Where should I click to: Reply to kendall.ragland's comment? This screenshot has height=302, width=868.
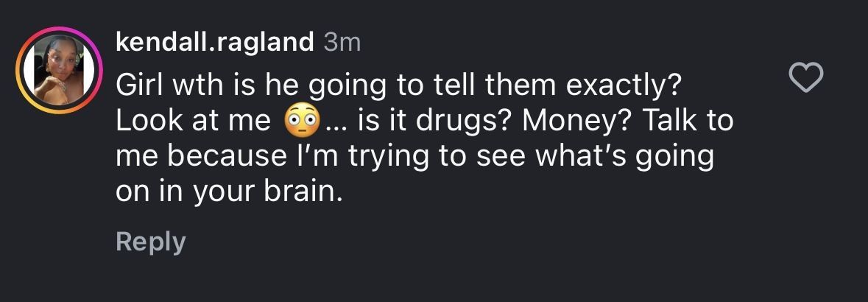coord(150,242)
